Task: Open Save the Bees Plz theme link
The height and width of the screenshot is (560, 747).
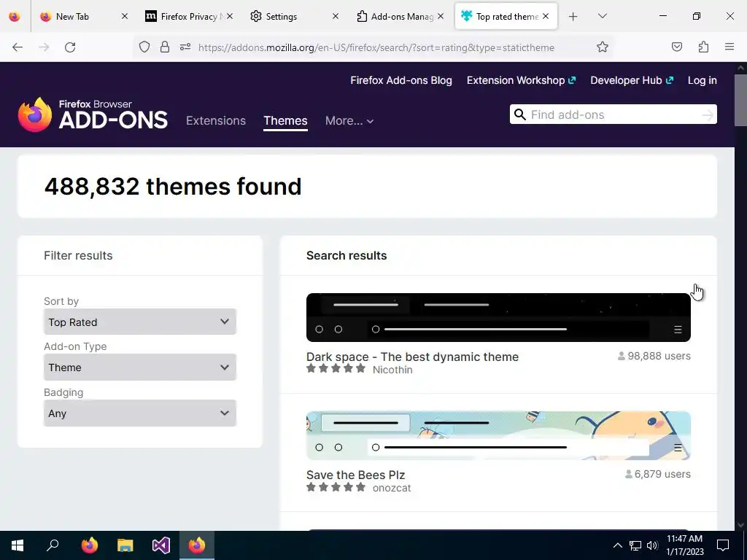Action: tap(356, 475)
